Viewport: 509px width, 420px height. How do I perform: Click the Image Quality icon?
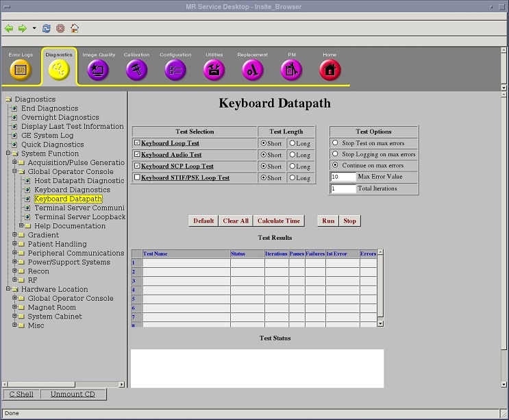[x=98, y=69]
